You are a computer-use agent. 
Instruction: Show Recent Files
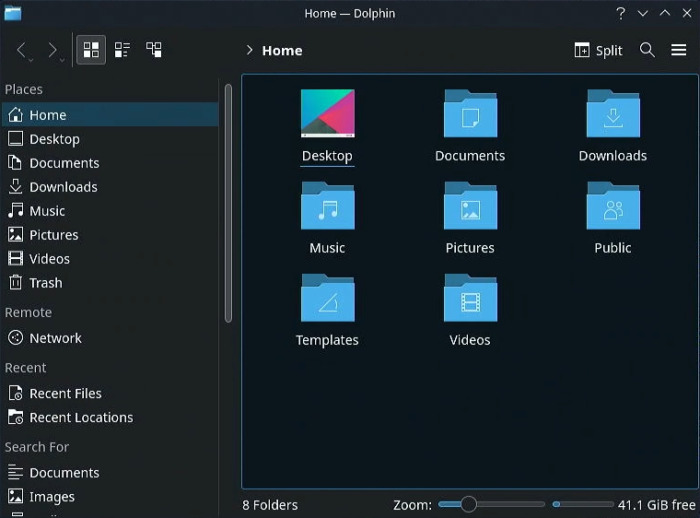[110, 393]
